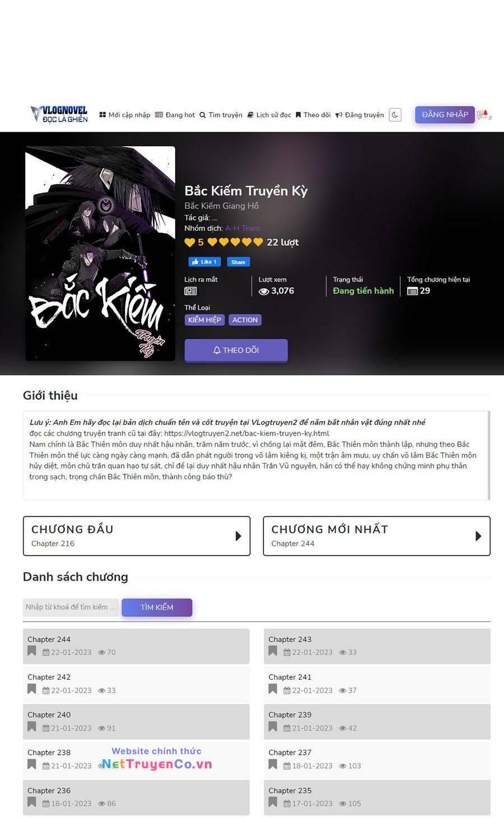The width and height of the screenshot is (504, 818).
Task: Bookmark Chapter 236 with ribbon icon
Action: (x=32, y=802)
